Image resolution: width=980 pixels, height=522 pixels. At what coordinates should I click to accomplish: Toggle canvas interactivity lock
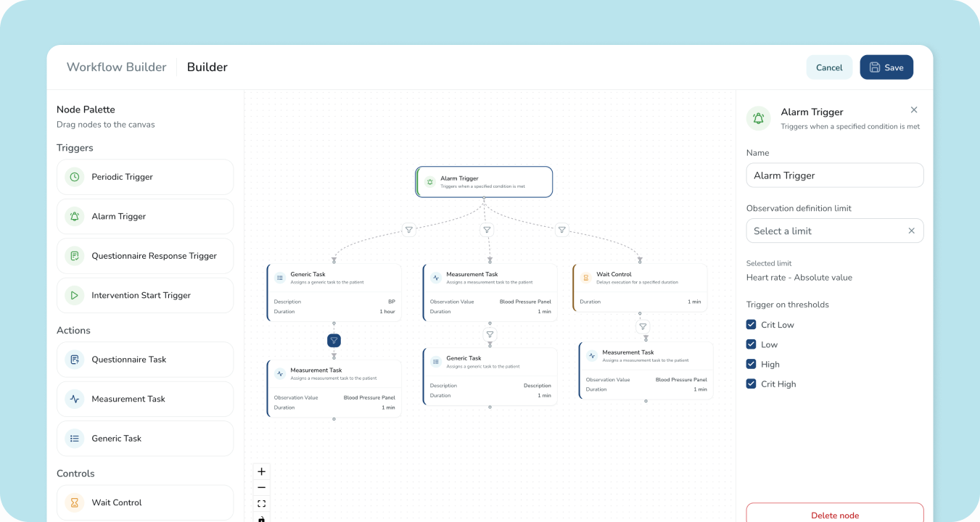tap(262, 518)
